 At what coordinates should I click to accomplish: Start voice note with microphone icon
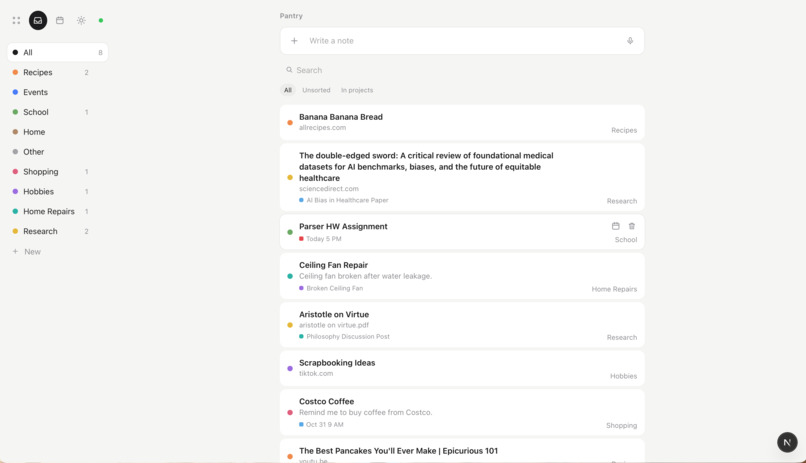[630, 41]
